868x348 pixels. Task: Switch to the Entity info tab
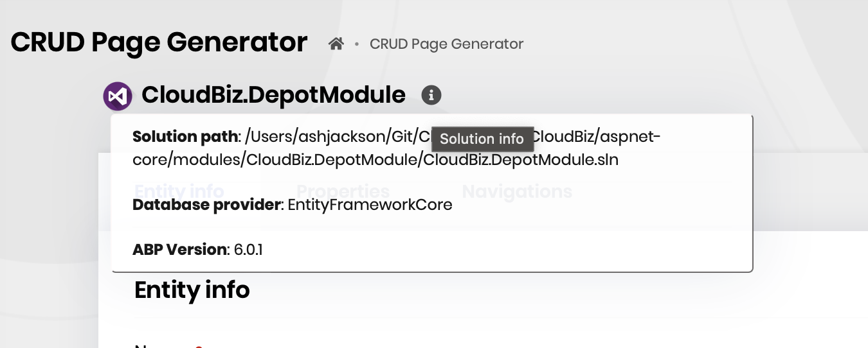pyautogui.click(x=179, y=191)
